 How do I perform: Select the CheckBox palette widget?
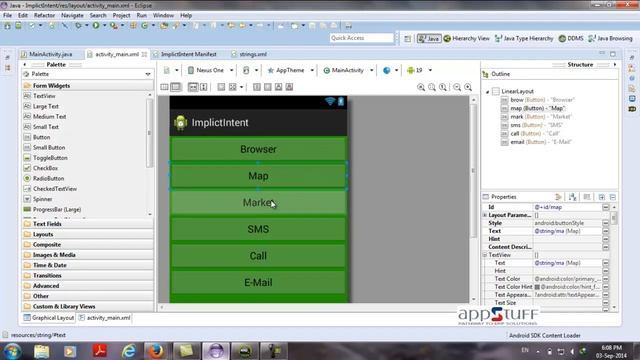pyautogui.click(x=45, y=168)
